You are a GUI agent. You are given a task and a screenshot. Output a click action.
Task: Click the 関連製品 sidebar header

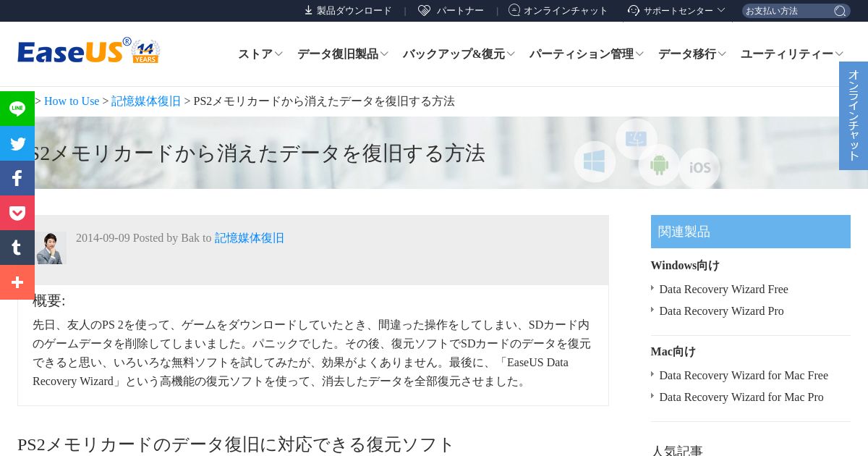point(751,232)
